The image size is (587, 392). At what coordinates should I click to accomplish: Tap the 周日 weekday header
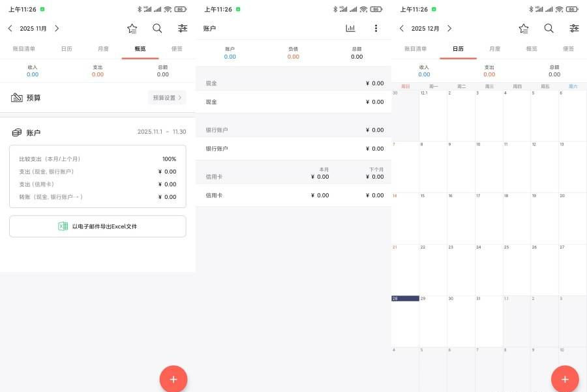point(406,87)
